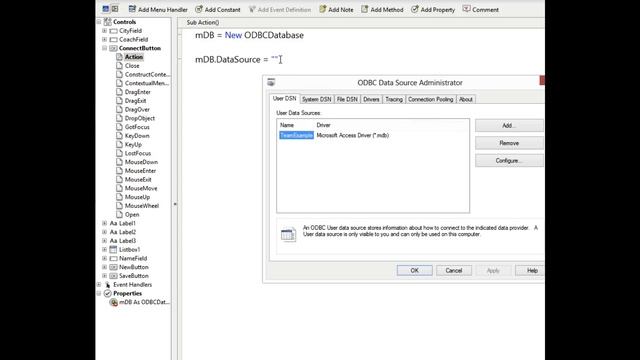Viewport: 640px width, 360px height.
Task: Click the Label3 Aa icon
Action: click(x=113, y=241)
